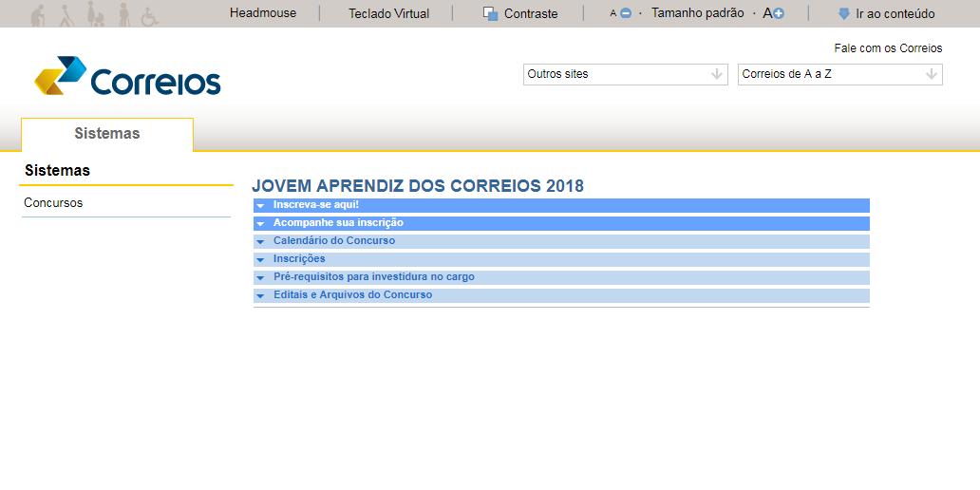Expand the Inscrições section

pyautogui.click(x=561, y=259)
